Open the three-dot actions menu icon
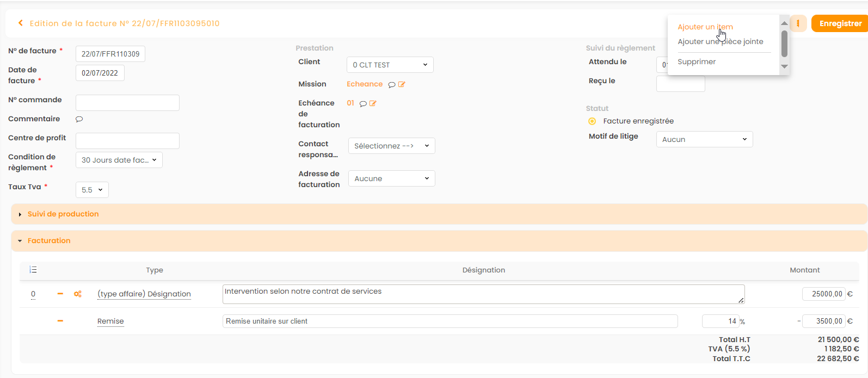Viewport: 868px width, 378px height. tap(798, 23)
